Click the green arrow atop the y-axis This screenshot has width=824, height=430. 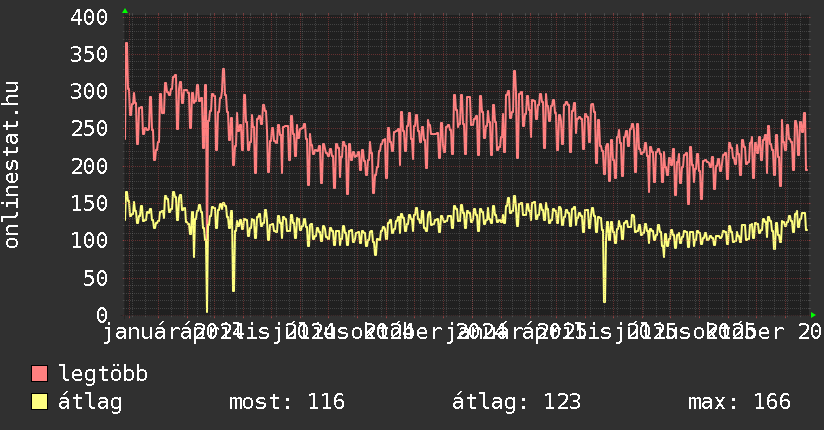(x=125, y=11)
